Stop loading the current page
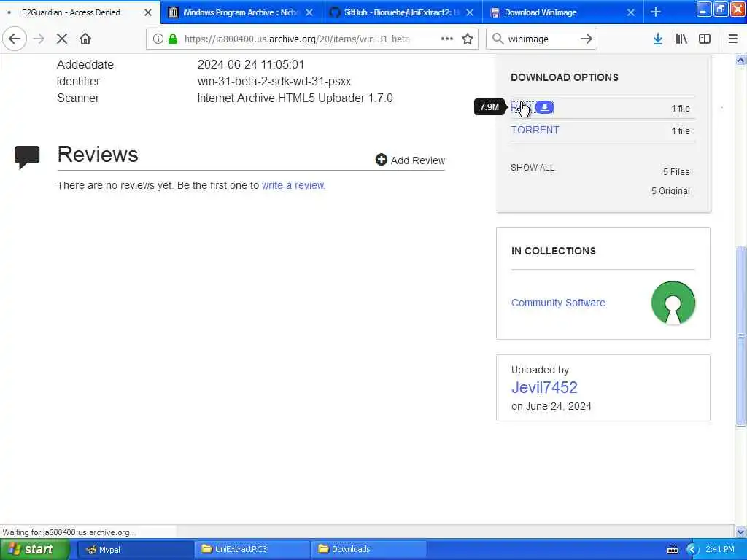This screenshot has width=747, height=560. click(x=62, y=39)
